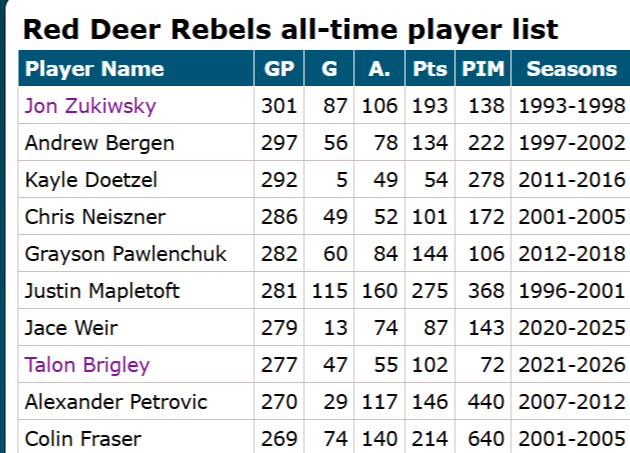Select Grayson Pawlenchuk name cell
Screen dimensions: 630x453
click(126, 254)
